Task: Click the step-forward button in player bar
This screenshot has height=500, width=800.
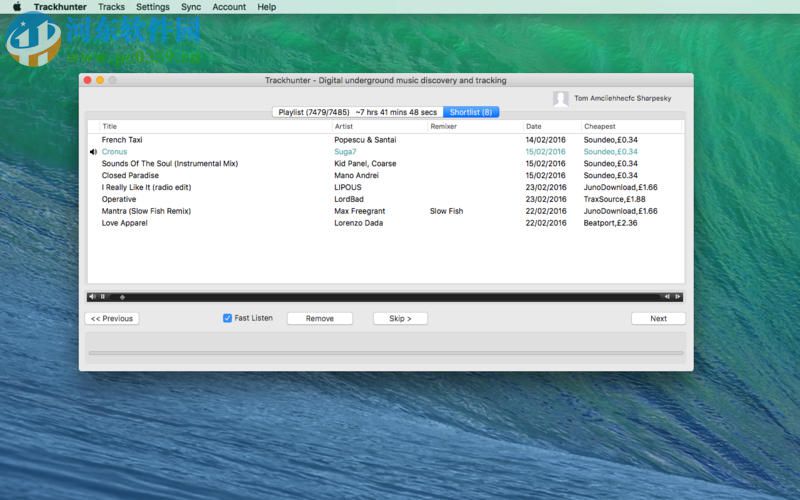Action: pos(678,296)
